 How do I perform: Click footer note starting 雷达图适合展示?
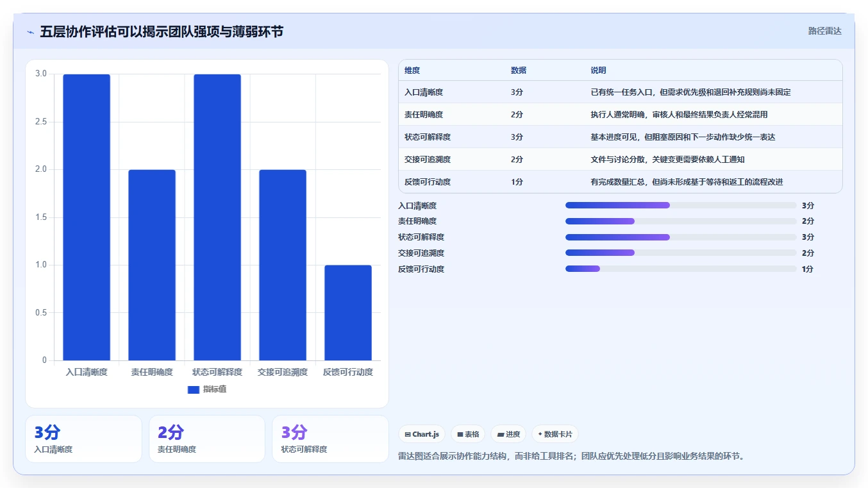[571, 457]
